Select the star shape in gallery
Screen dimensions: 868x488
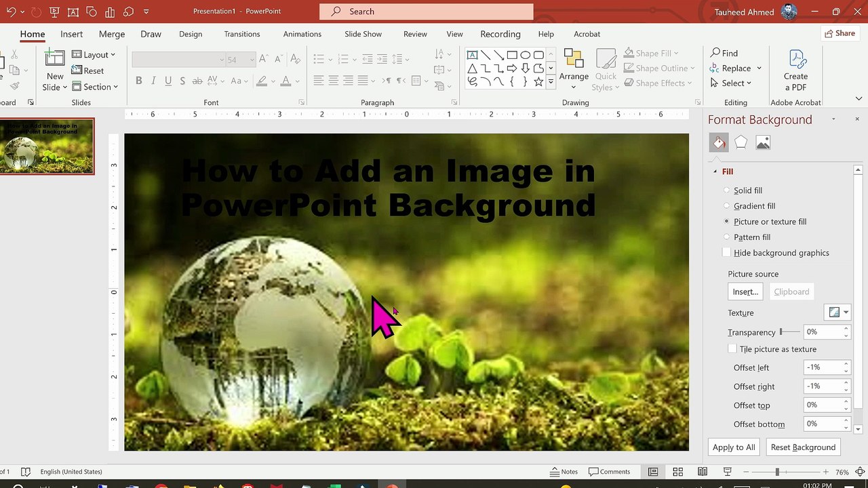pos(538,82)
